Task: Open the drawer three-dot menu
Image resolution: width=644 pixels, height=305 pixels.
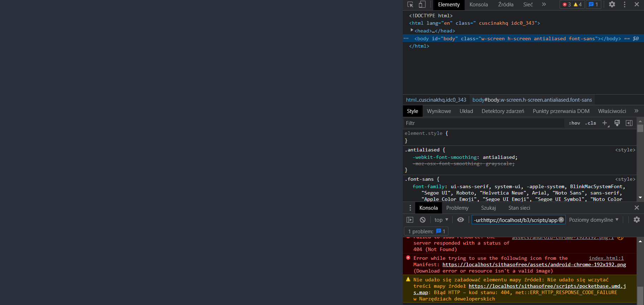Action: pos(410,208)
